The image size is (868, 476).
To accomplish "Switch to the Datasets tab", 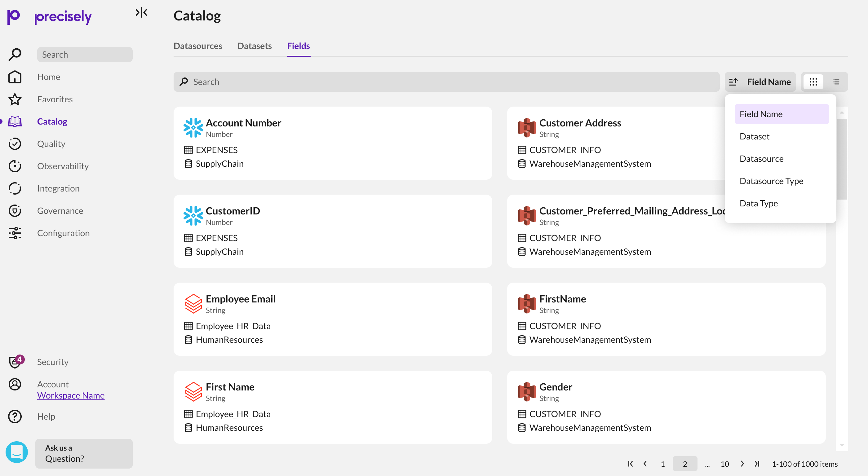I will 255,46.
